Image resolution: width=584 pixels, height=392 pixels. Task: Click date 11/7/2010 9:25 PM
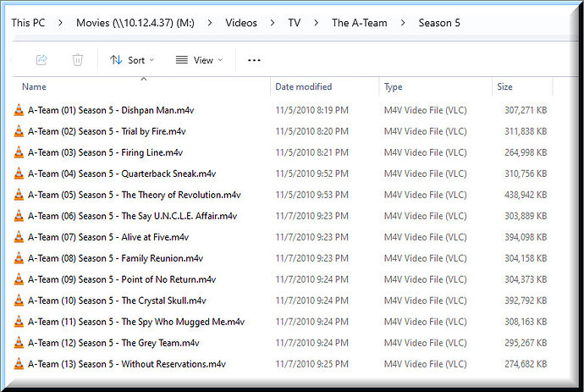(x=312, y=364)
